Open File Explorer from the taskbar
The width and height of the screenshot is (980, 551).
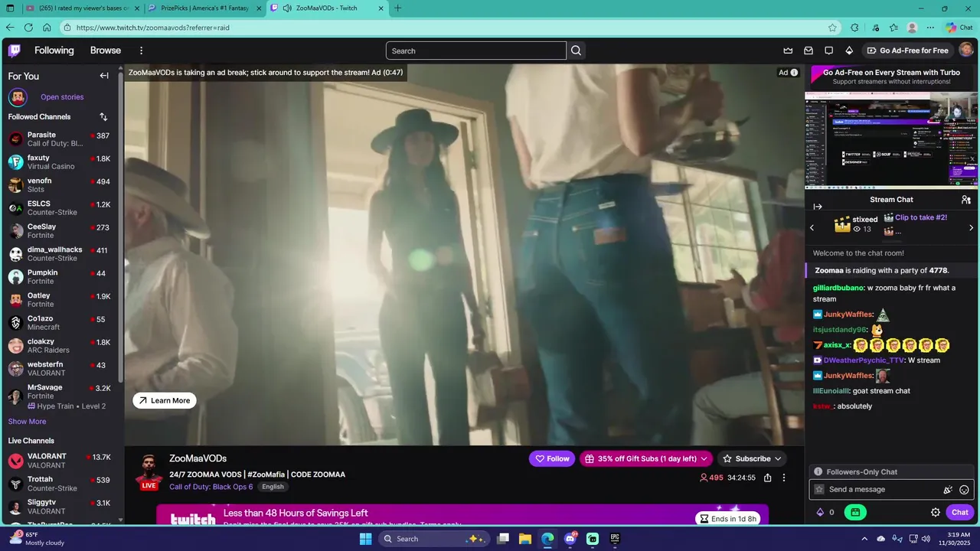[525, 539]
